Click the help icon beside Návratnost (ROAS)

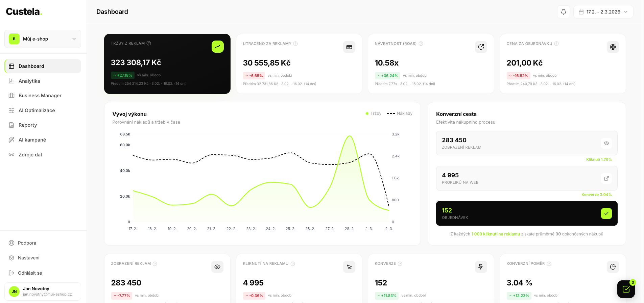tap(421, 44)
